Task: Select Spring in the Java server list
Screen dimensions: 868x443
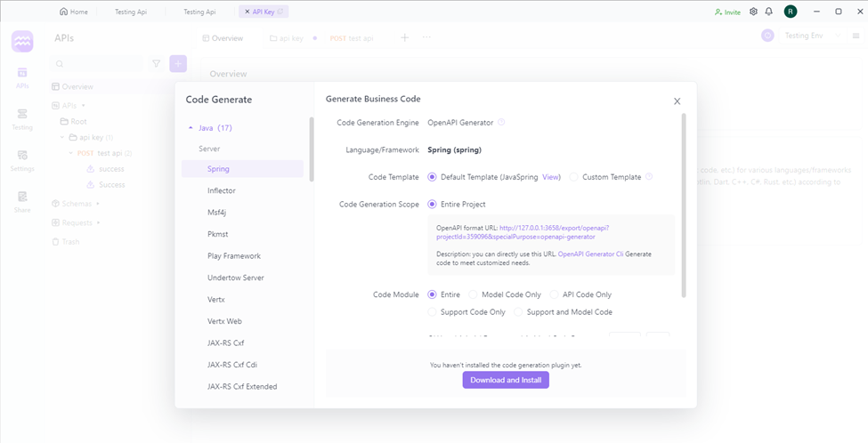Action: (242, 169)
